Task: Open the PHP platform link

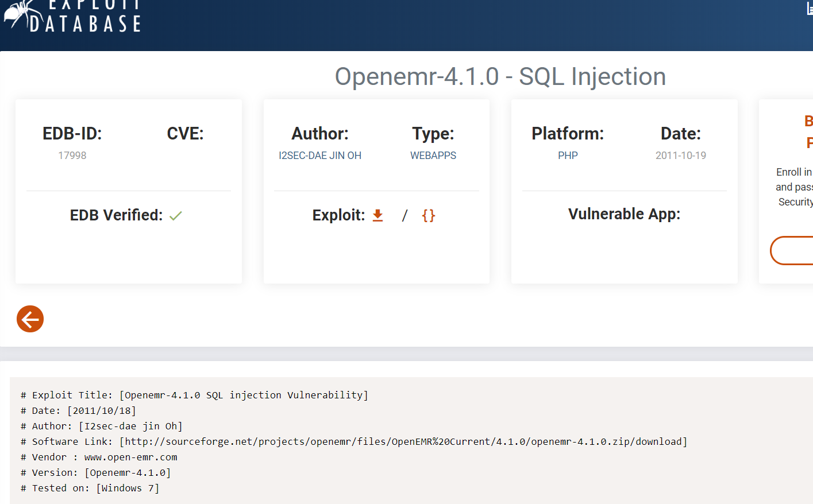Action: tap(568, 156)
